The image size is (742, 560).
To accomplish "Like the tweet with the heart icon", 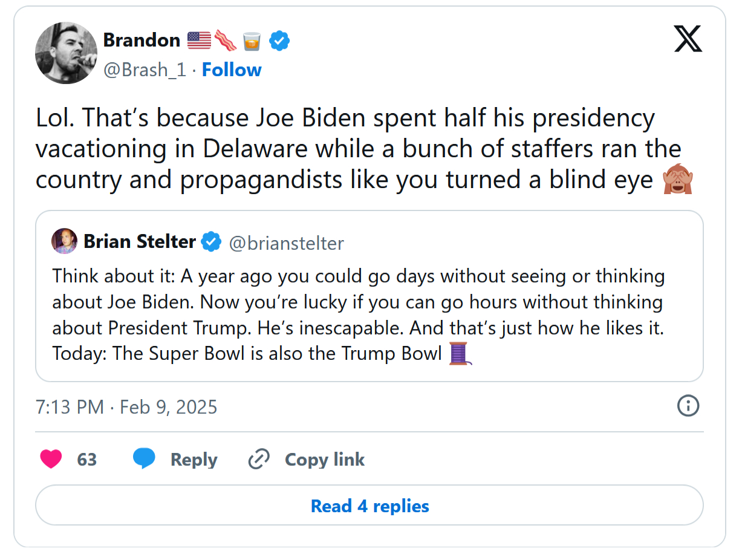I will [x=51, y=460].
